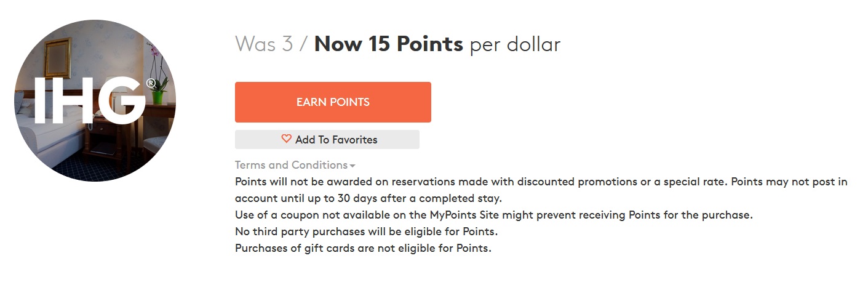Click the "per dollar" heading text
Screen dimensions: 868x282
(515, 44)
